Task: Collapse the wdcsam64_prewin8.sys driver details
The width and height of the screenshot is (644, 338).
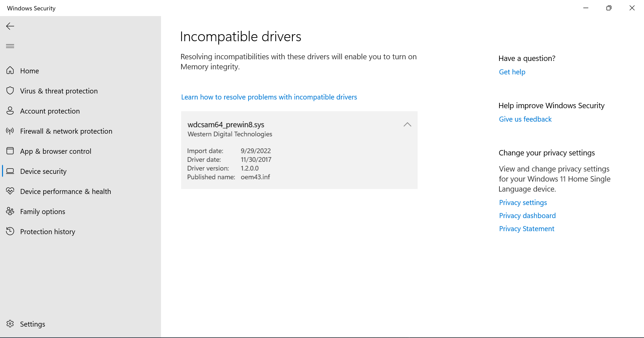Action: tap(407, 125)
